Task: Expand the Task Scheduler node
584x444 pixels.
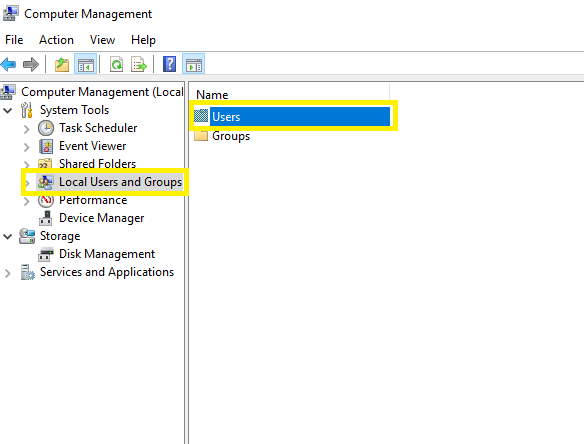Action: tap(26, 129)
